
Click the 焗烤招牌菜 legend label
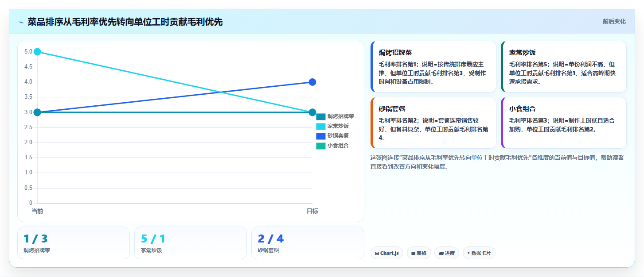pyautogui.click(x=340, y=116)
